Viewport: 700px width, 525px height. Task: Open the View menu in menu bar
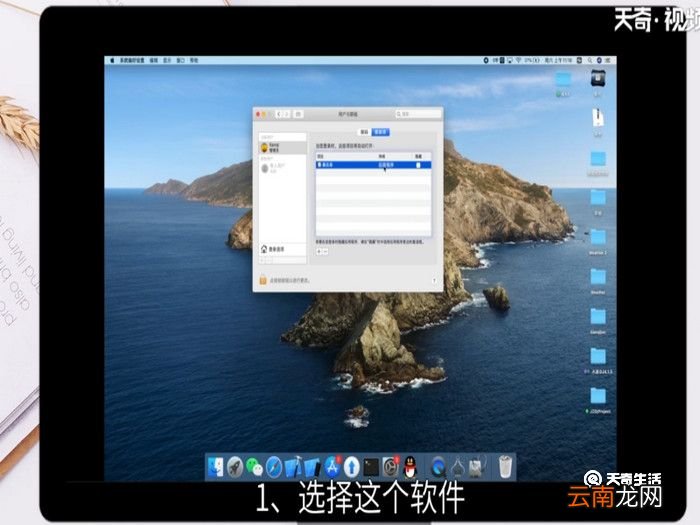point(167,60)
